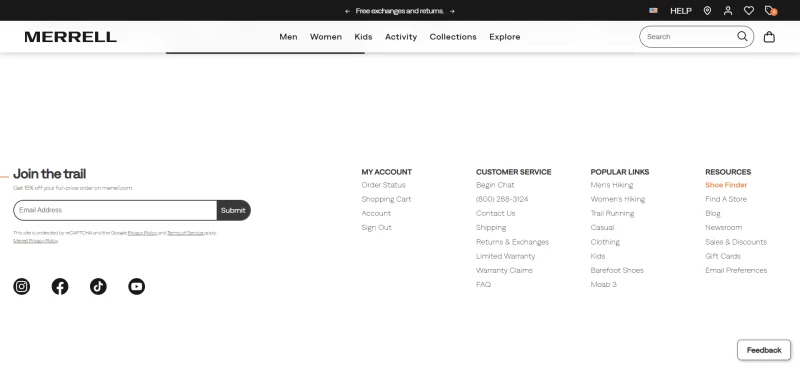Open the tag icon with orange badge
Screen dimensions: 800x366
tap(770, 11)
